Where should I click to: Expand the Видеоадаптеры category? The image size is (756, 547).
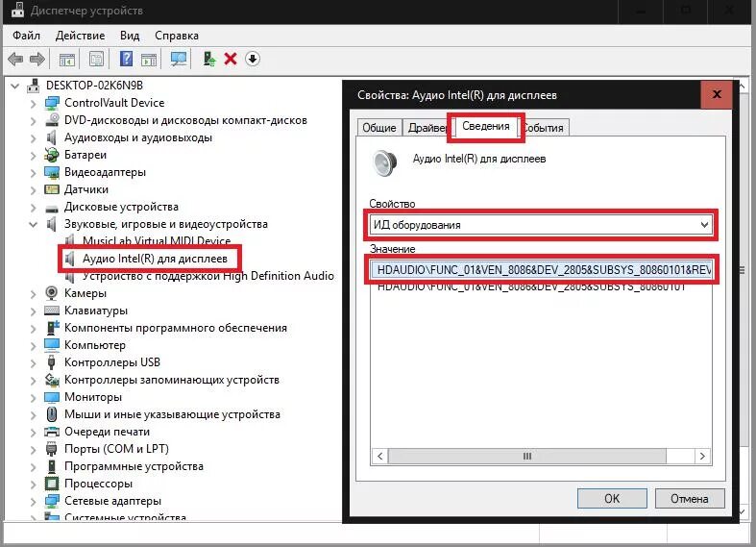[x=34, y=173]
